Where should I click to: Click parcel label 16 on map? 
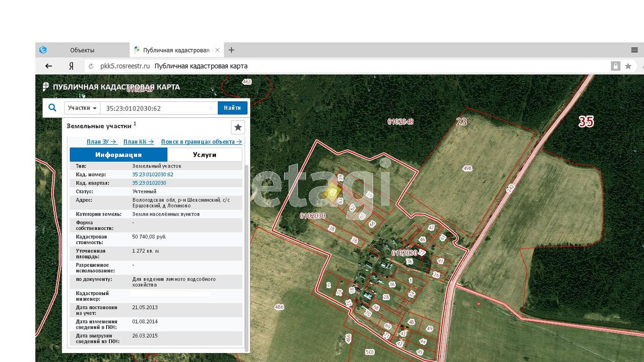point(392,285)
